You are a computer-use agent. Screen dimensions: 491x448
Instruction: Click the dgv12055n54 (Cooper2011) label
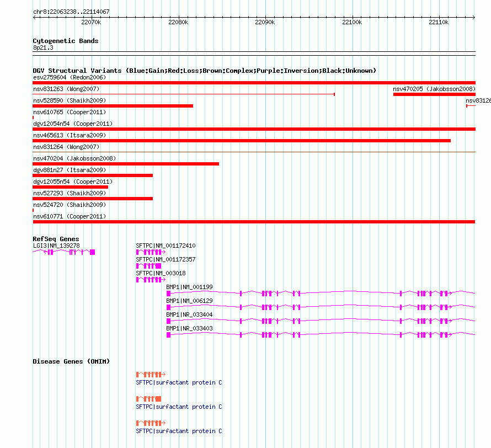73,182
